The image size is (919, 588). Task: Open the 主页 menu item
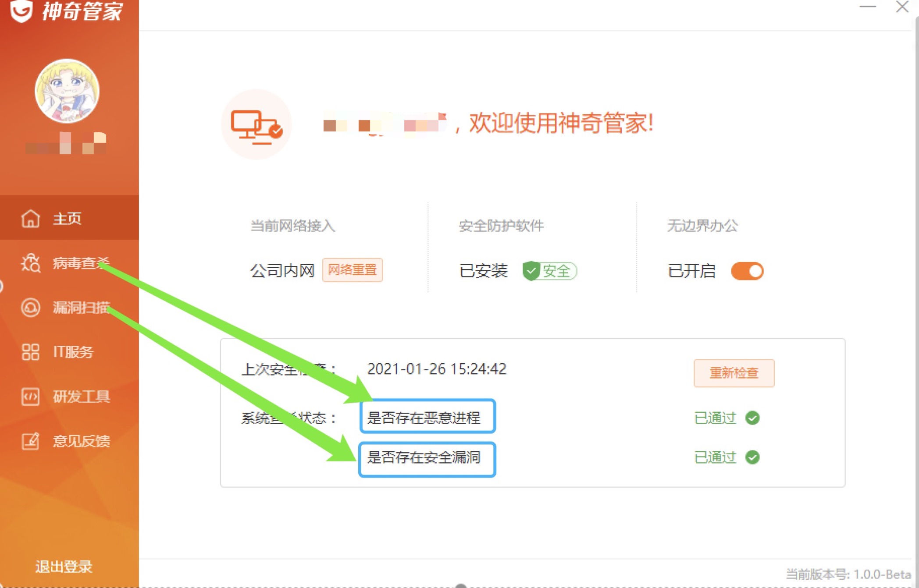67,218
